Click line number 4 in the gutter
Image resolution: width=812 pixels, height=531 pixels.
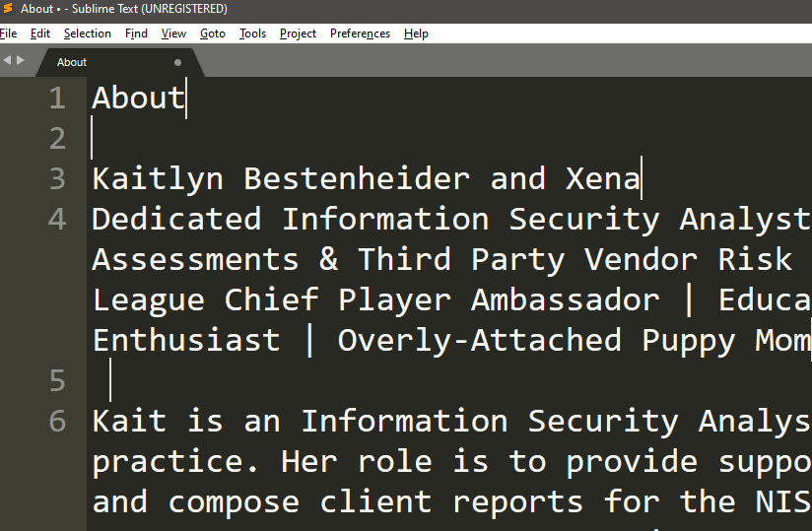coord(57,220)
